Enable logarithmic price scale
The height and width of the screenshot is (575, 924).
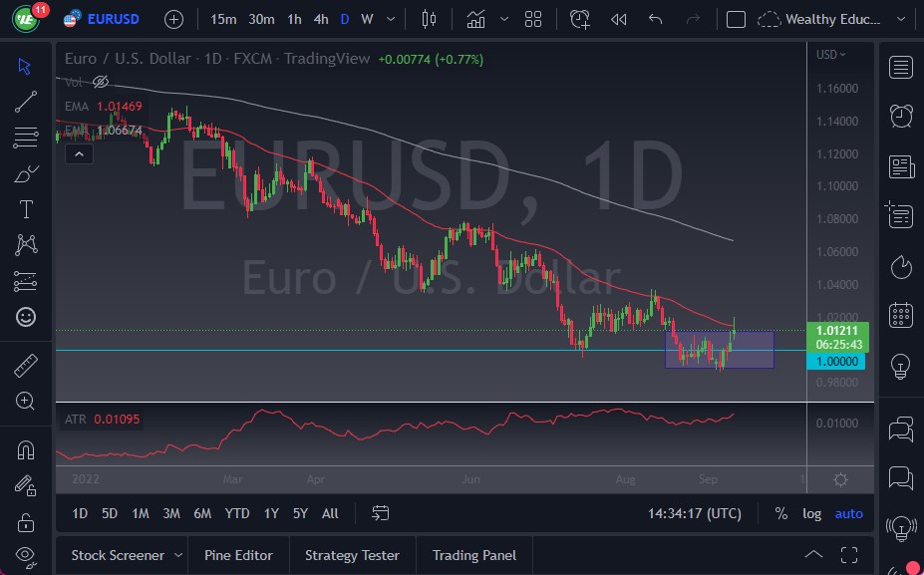tap(811, 513)
